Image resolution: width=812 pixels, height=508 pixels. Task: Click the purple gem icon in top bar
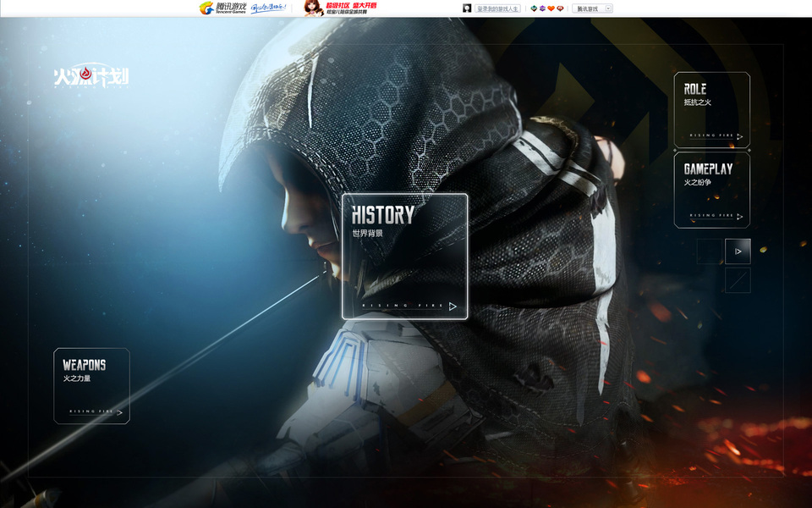[x=542, y=8]
